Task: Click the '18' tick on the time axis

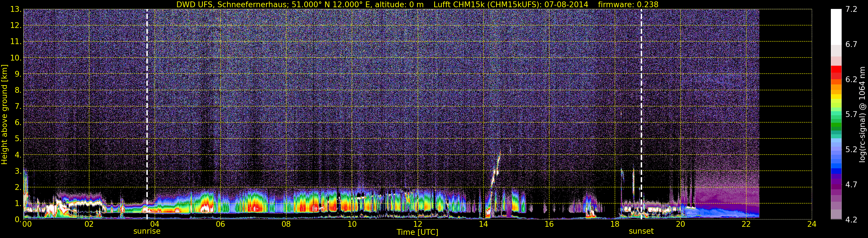Action: tap(614, 224)
